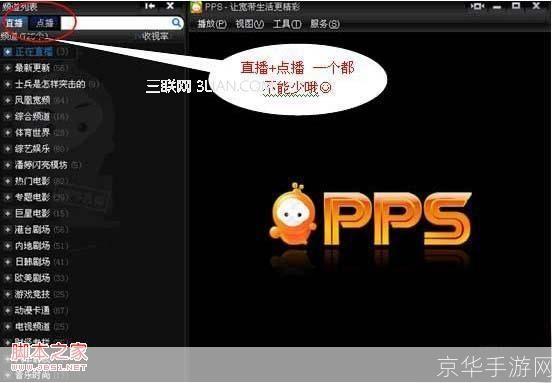The height and width of the screenshot is (383, 552).
Task: Expand the 综合频道 category
Action: coord(7,117)
